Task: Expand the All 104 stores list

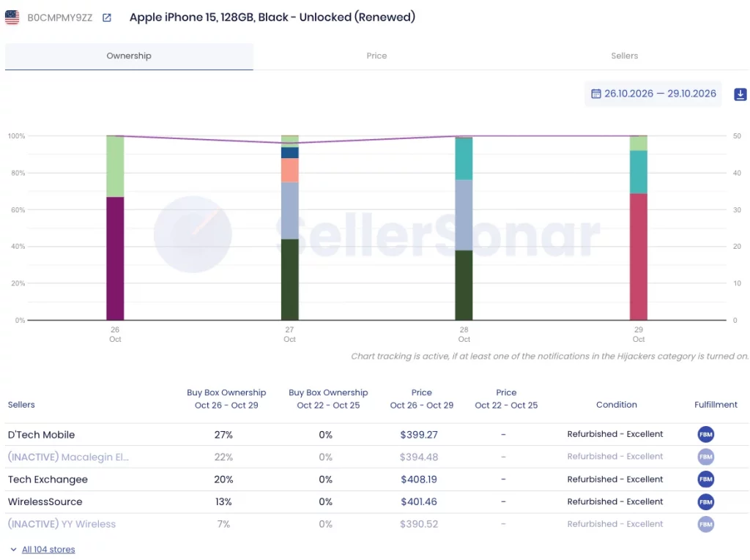Action: (13, 550)
